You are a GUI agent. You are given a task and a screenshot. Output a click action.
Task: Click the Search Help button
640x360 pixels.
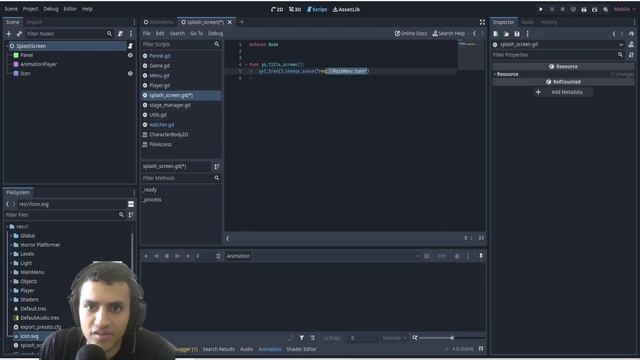pos(449,33)
